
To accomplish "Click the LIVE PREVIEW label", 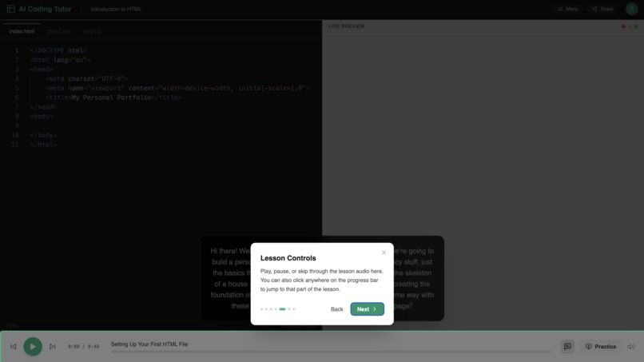I will click(x=346, y=26).
